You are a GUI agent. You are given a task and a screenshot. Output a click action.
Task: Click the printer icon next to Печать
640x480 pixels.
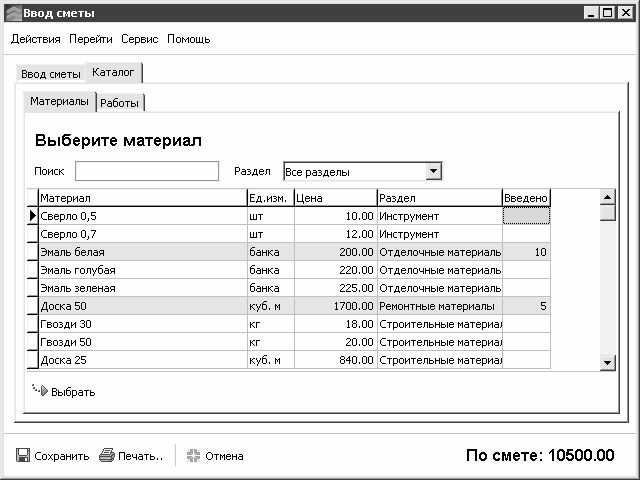[x=107, y=455]
